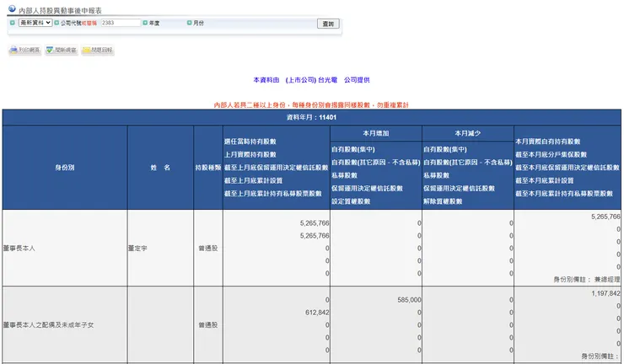The width and height of the screenshot is (624, 364).
Task: Click the 持股種類 column header
Action: [208, 168]
